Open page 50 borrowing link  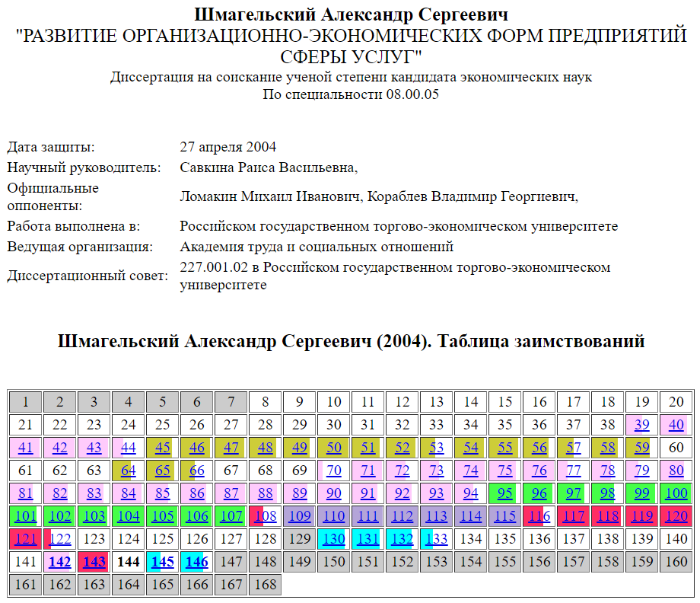tap(333, 447)
